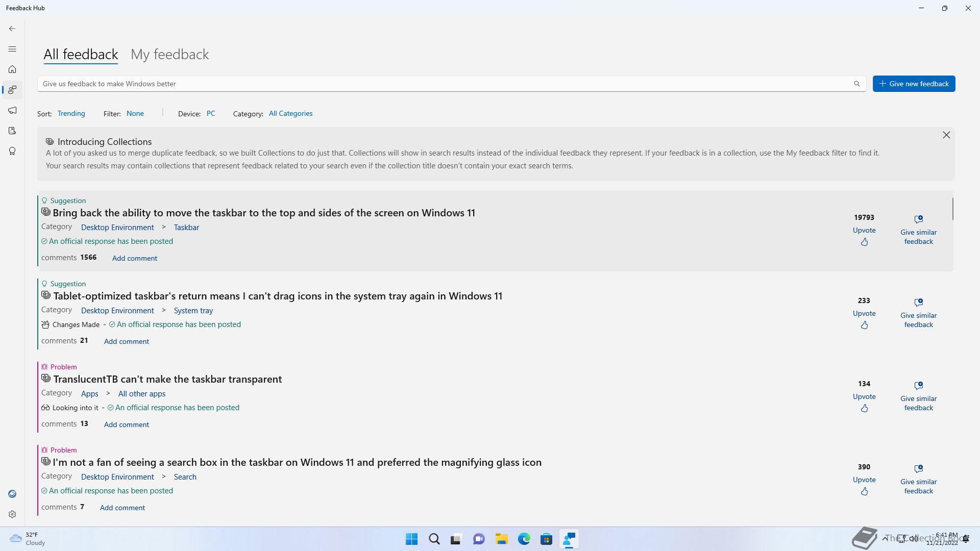Give similar feedback for move taskbar suggestion

[919, 230]
